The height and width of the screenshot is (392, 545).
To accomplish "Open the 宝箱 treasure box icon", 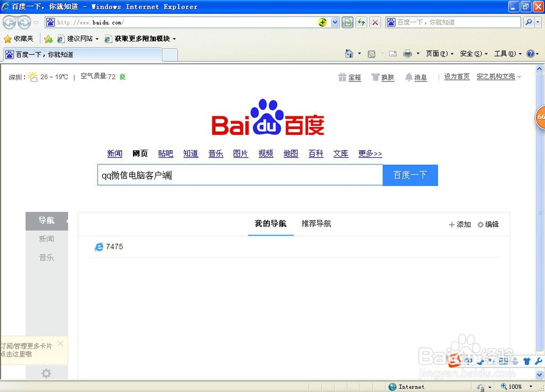I will pyautogui.click(x=349, y=77).
